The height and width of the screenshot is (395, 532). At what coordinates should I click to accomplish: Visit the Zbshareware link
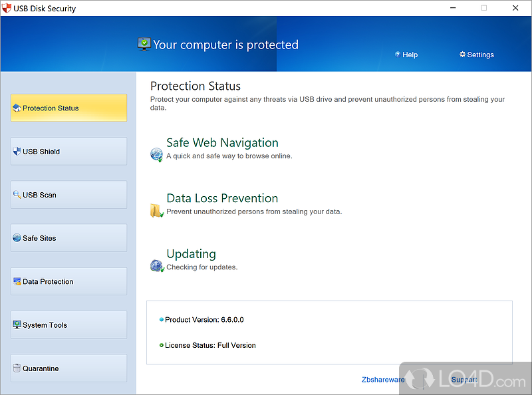click(382, 380)
